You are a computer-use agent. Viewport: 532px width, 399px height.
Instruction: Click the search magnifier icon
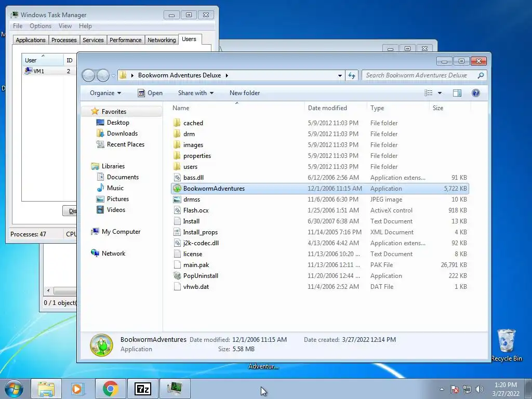[481, 75]
